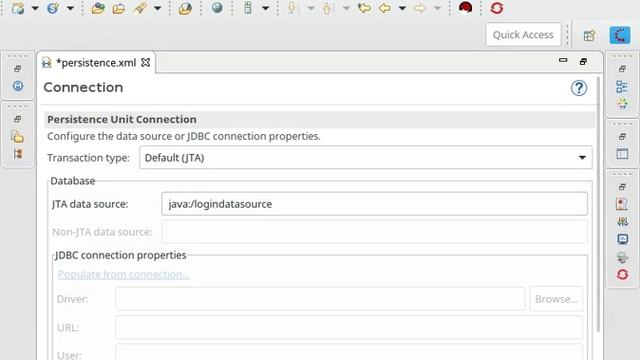Open the Project Explorer folder icon in left sidebar
Image resolution: width=640 pixels, height=360 pixels.
[x=18, y=137]
